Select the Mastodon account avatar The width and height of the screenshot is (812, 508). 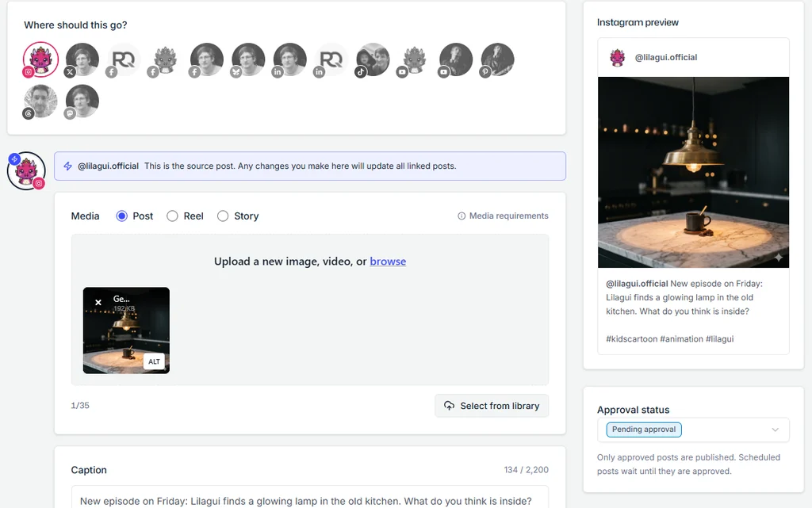click(82, 101)
